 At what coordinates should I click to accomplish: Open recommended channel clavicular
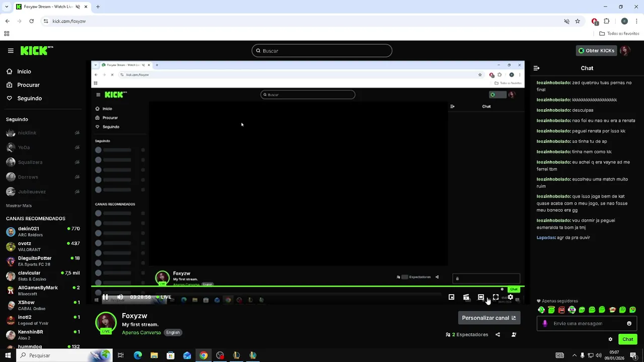click(x=43, y=276)
